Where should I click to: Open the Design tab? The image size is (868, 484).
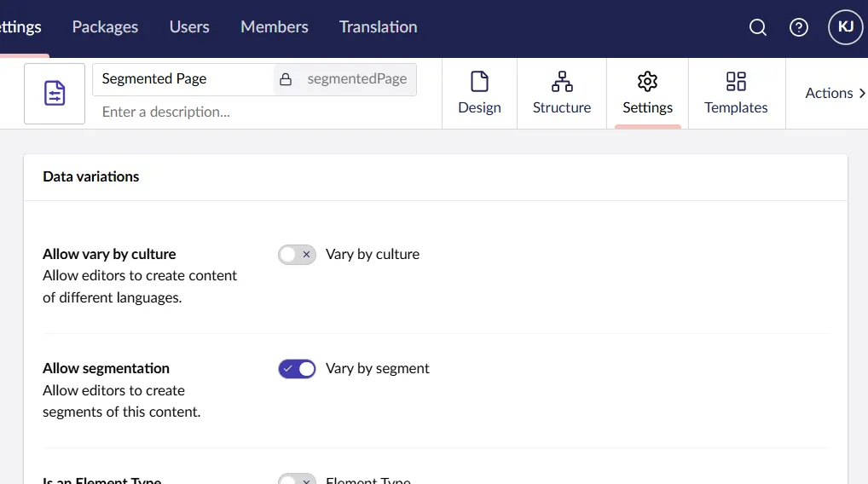tap(479, 94)
